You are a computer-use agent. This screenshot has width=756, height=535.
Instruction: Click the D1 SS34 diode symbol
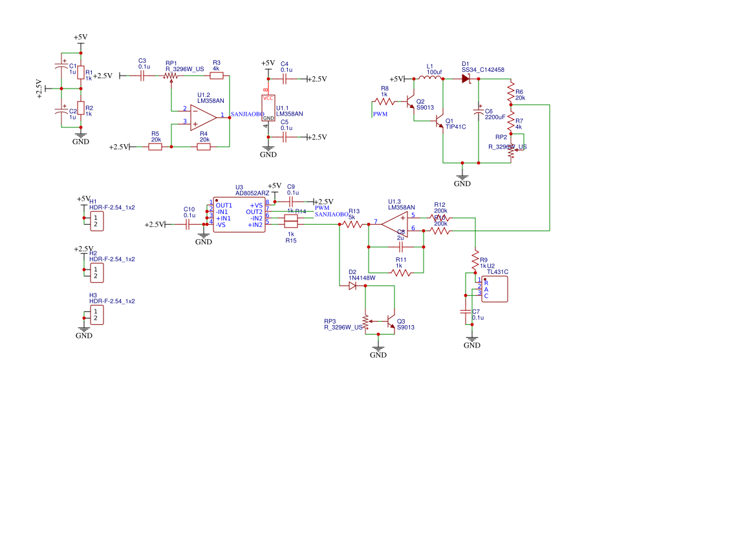point(466,78)
